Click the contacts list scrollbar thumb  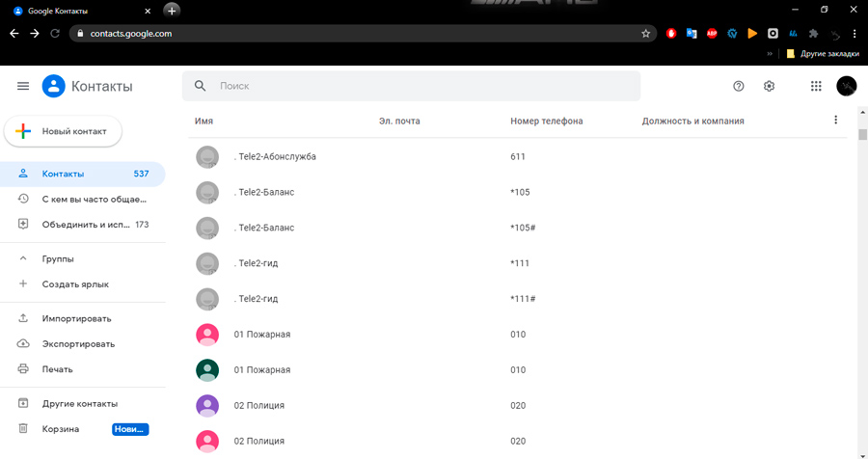click(862, 135)
